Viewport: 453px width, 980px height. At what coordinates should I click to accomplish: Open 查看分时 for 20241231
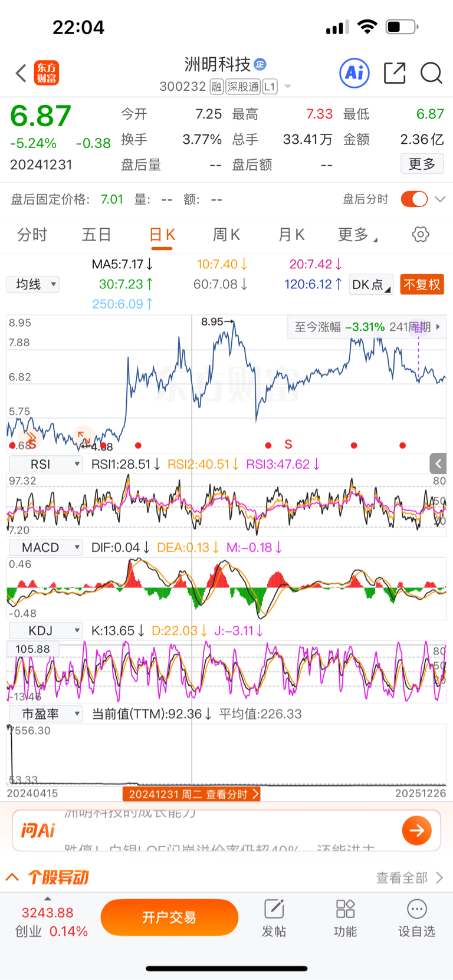point(191,794)
